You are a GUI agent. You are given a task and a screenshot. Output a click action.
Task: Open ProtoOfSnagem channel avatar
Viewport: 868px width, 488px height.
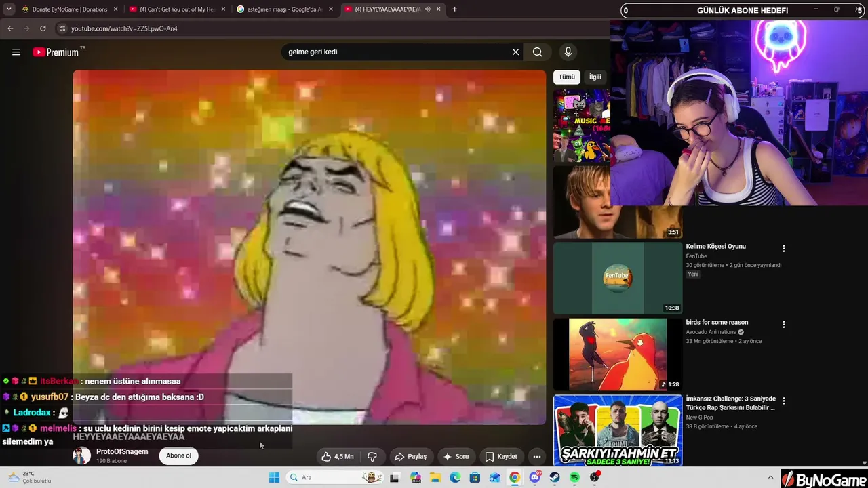(81, 455)
